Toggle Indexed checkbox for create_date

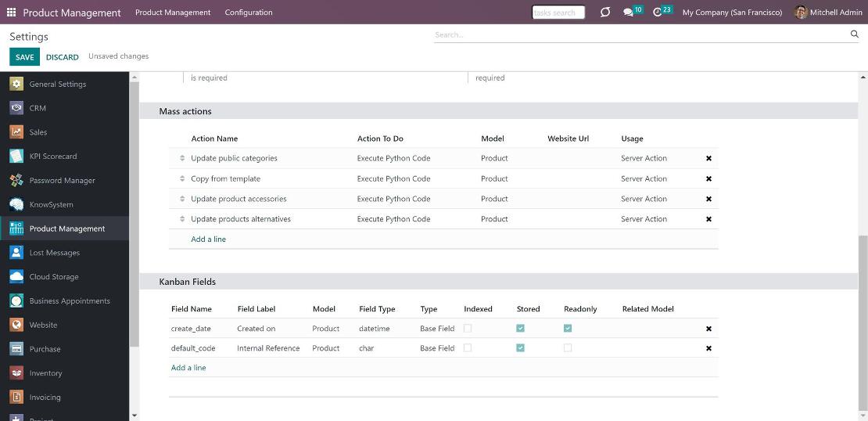point(468,329)
